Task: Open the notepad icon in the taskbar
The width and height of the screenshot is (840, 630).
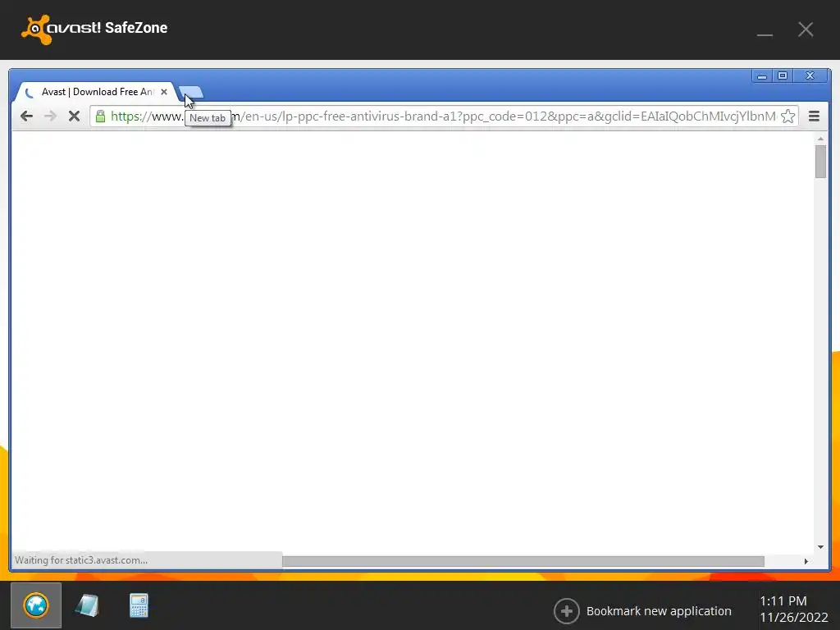Action: [x=87, y=605]
